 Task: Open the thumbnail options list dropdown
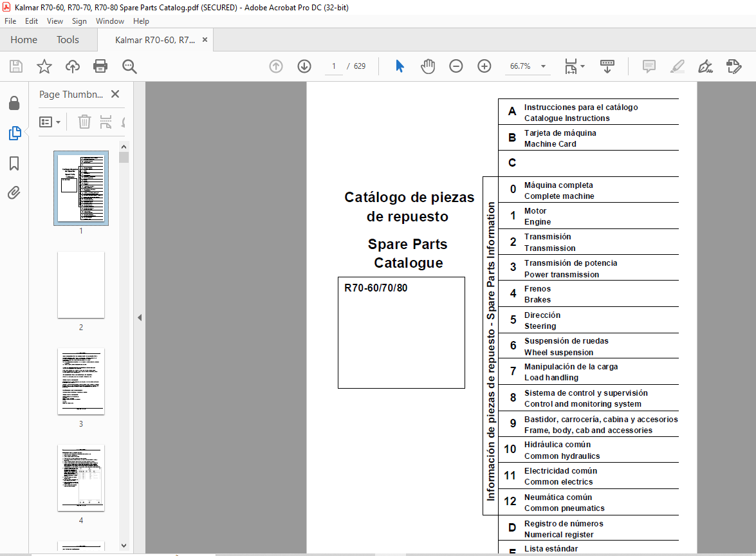pos(50,122)
